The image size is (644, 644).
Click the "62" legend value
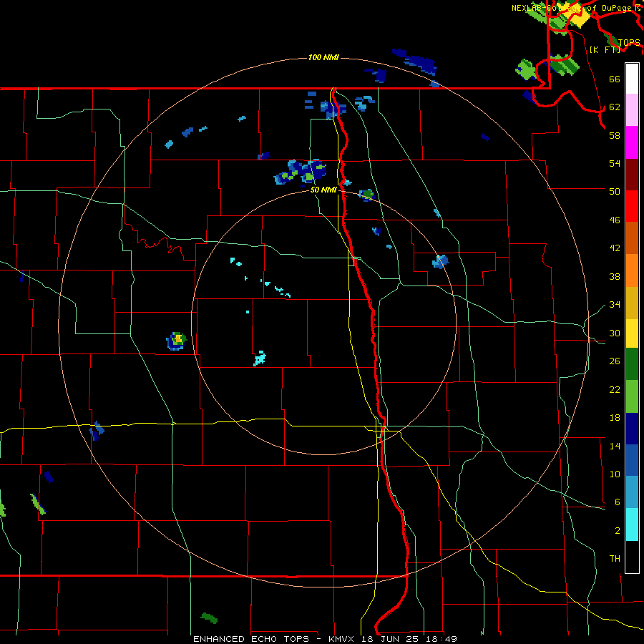click(615, 107)
